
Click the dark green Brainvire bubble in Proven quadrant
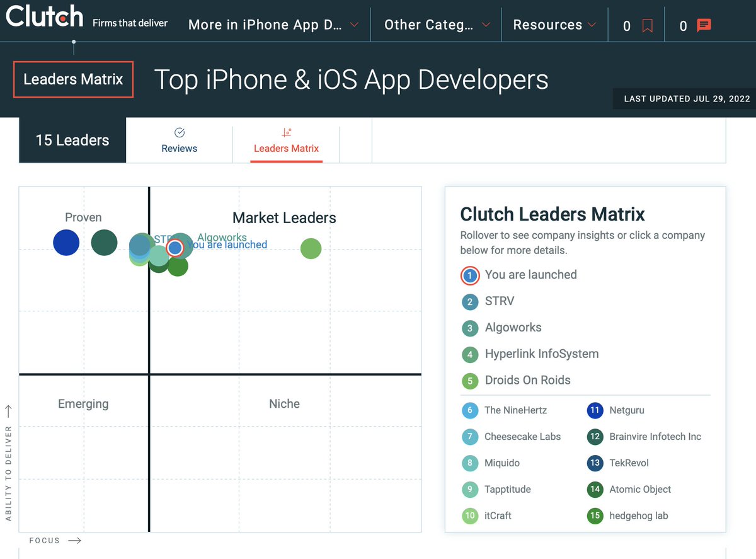coord(104,243)
